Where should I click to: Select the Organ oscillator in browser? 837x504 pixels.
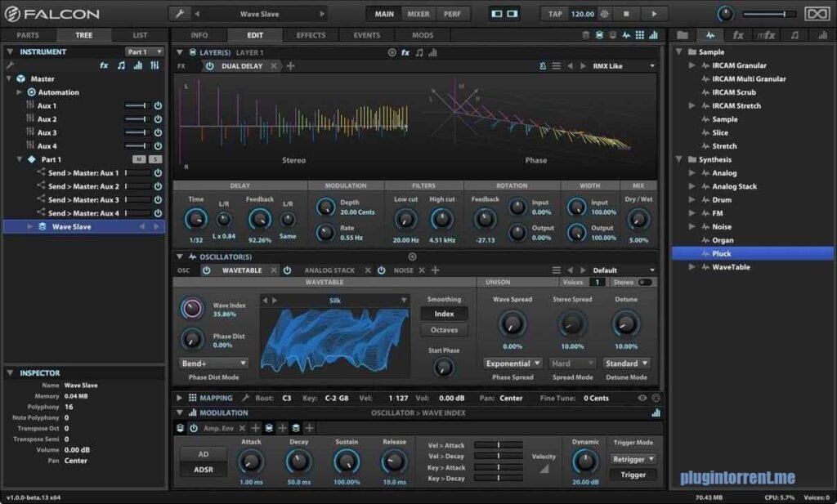point(723,240)
